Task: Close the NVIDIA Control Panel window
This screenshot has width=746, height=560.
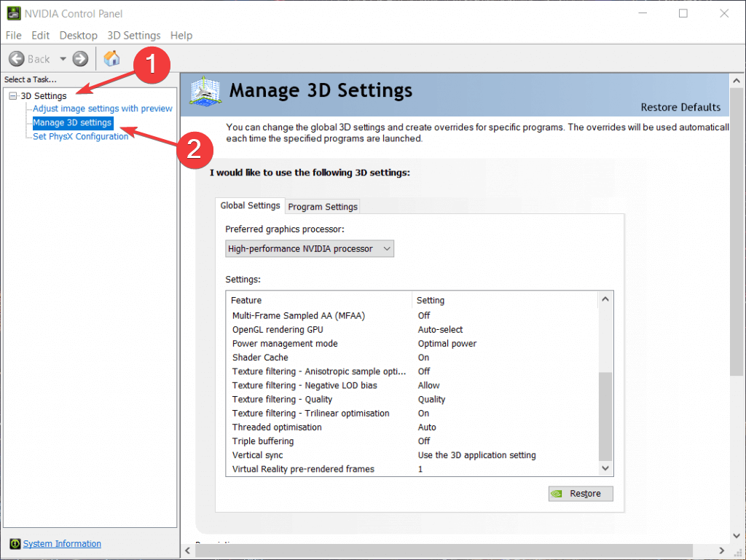Action: (x=724, y=13)
